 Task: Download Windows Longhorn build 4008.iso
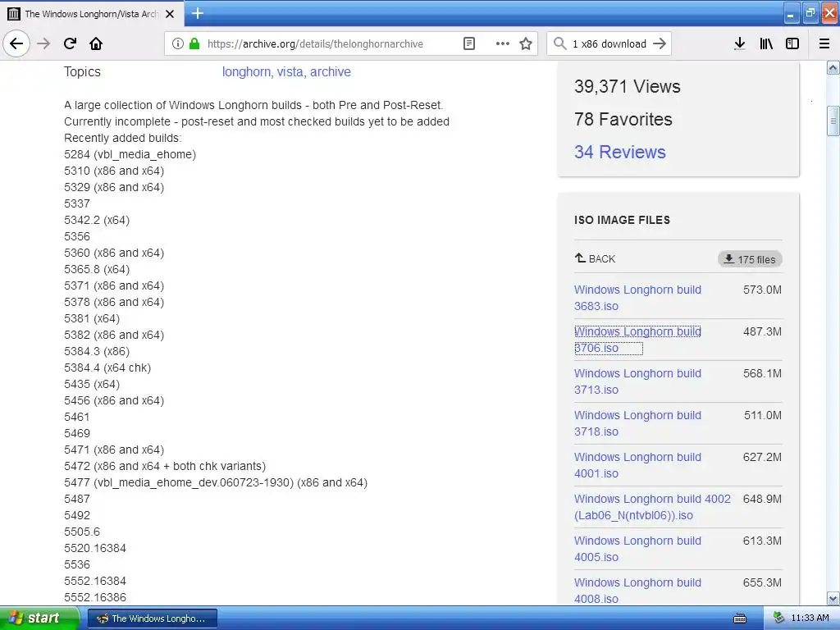tap(637, 591)
